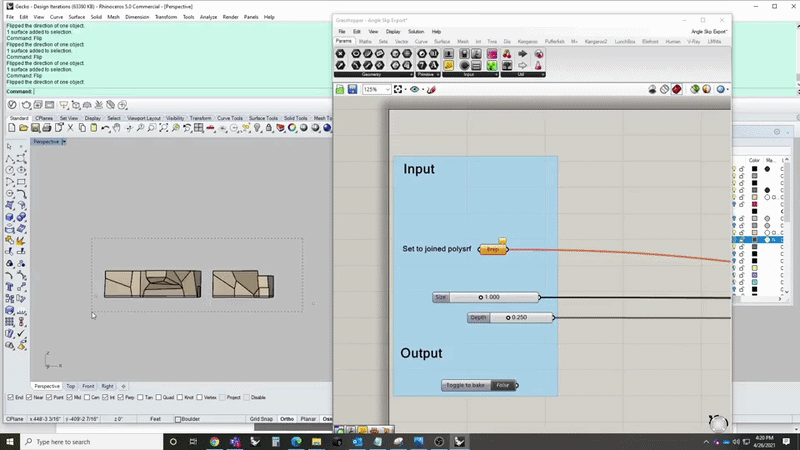Click the CPlane status bar button
This screenshot has width=800, height=450.
point(15,419)
